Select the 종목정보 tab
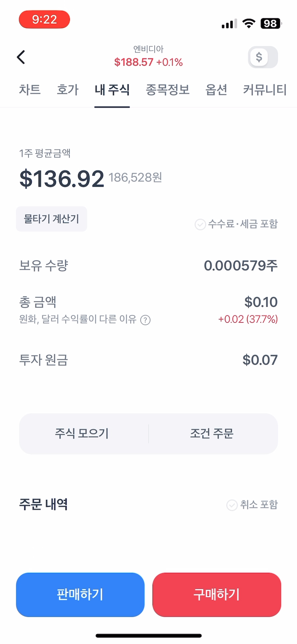This screenshot has height=644, width=297. 168,90
